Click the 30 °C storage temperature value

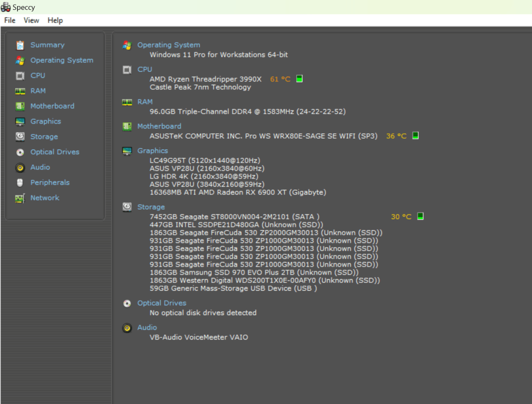click(x=401, y=217)
